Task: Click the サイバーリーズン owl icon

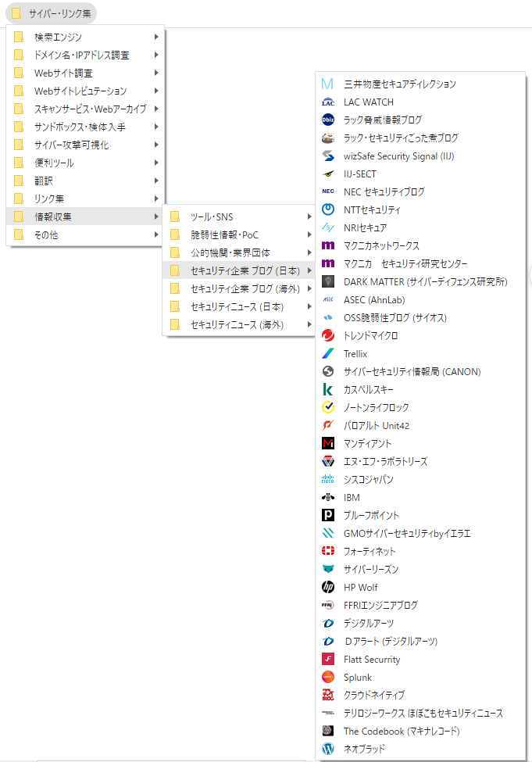Action: tap(328, 570)
